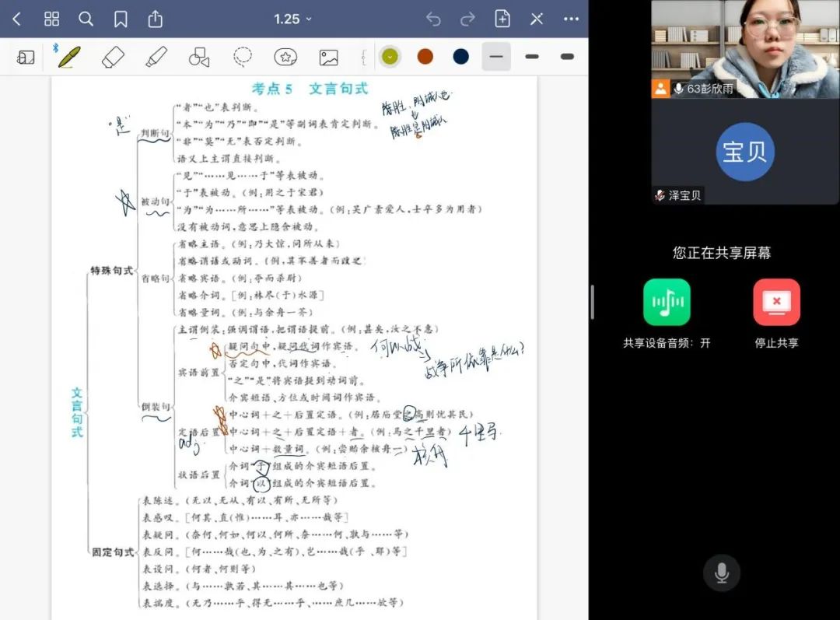The image size is (840, 620).
Task: Toggle 共享设备音频 audio sharing
Action: [x=667, y=302]
